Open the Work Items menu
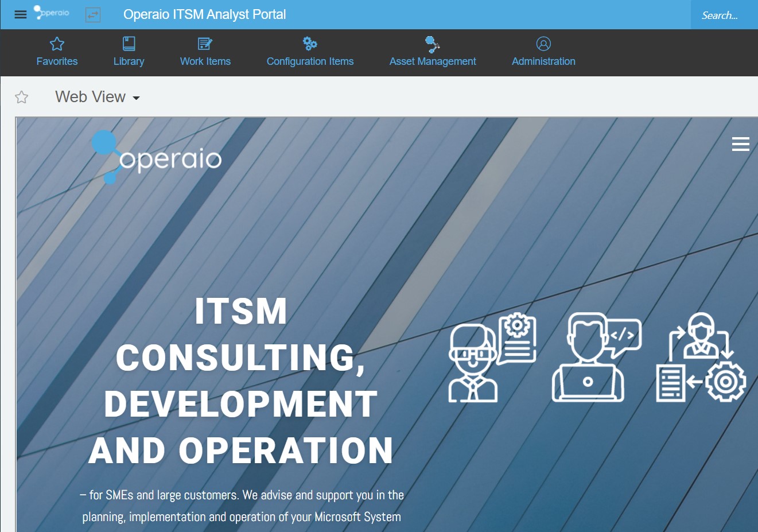 tap(205, 52)
